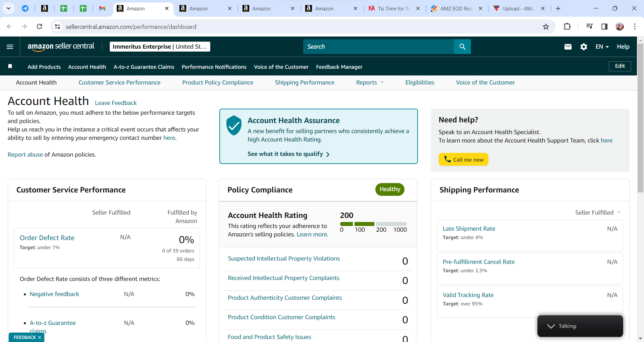Click the Report abuse link
The image size is (644, 342).
[x=25, y=155]
